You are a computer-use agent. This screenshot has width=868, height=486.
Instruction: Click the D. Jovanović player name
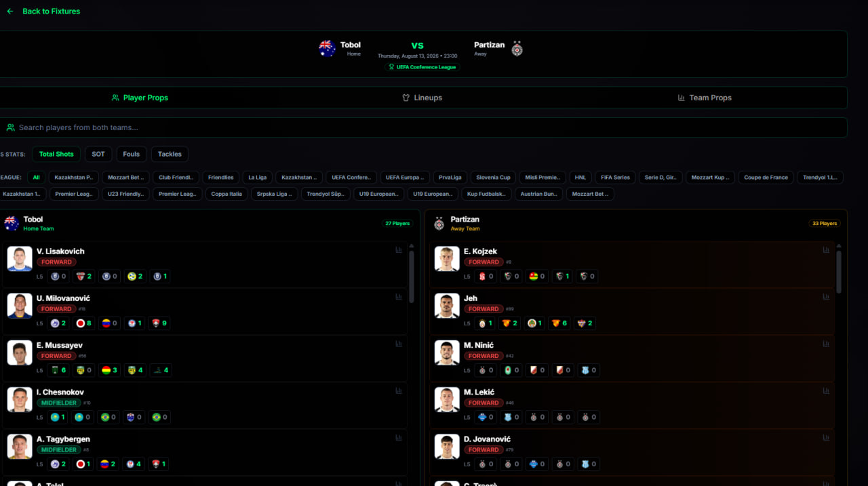pyautogui.click(x=488, y=439)
